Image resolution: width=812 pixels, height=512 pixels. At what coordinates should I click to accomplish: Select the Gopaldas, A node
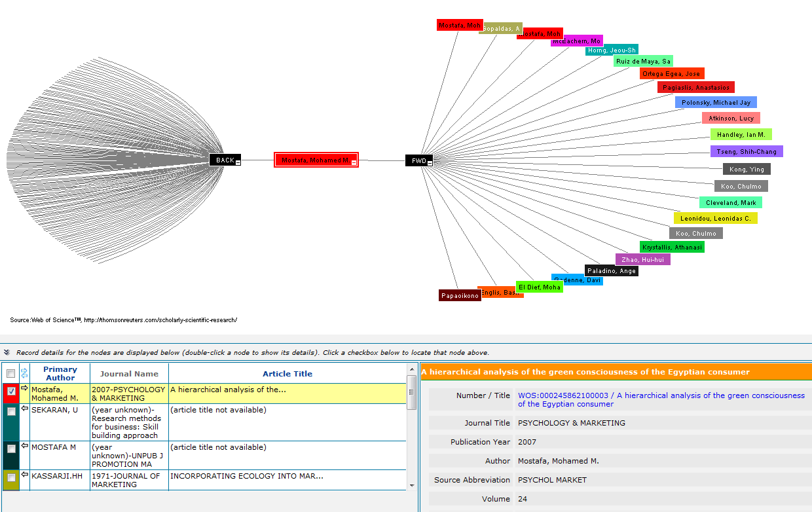pos(501,29)
